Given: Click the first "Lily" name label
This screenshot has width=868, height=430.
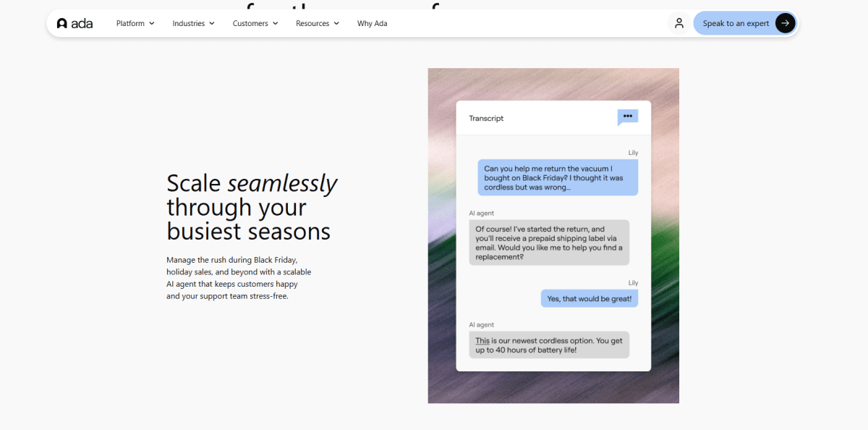Looking at the screenshot, I should (x=634, y=153).
